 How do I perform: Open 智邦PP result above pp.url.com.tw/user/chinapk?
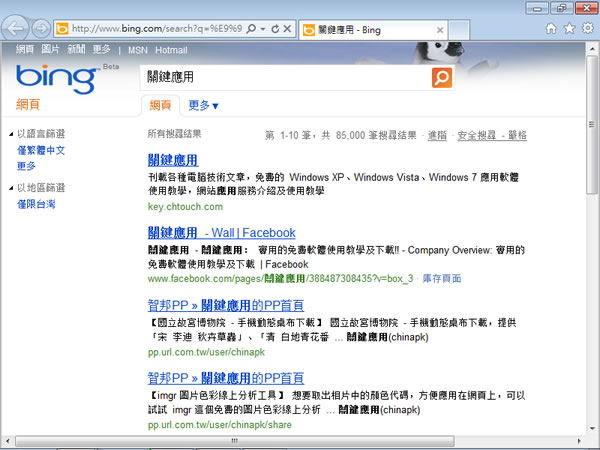pyautogui.click(x=226, y=305)
